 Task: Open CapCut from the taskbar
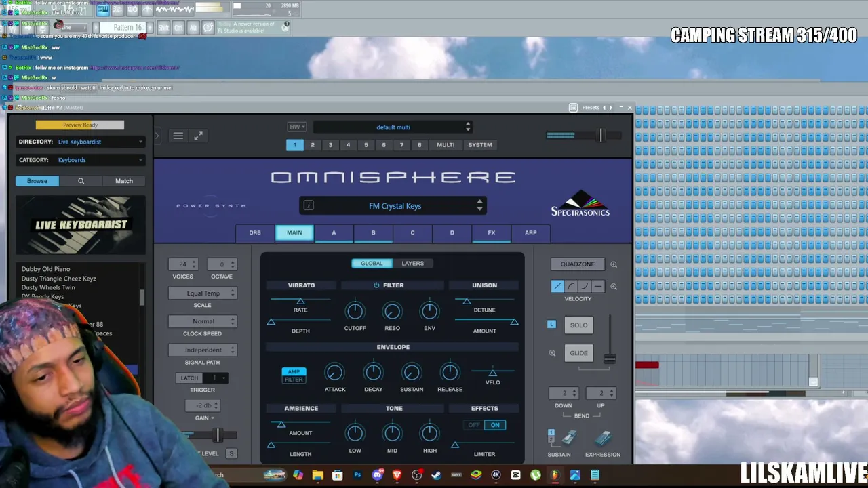516,475
